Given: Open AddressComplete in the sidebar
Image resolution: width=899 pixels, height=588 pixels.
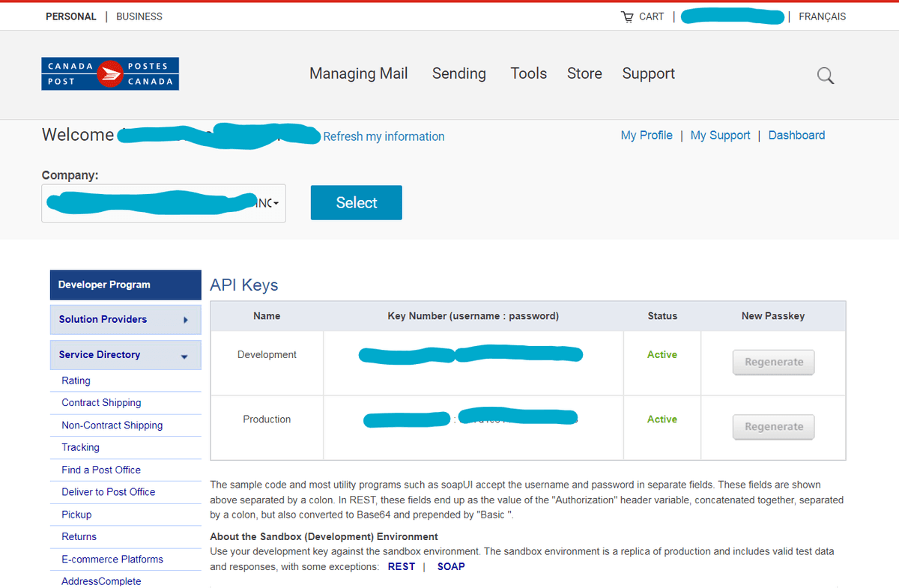Looking at the screenshot, I should (101, 581).
